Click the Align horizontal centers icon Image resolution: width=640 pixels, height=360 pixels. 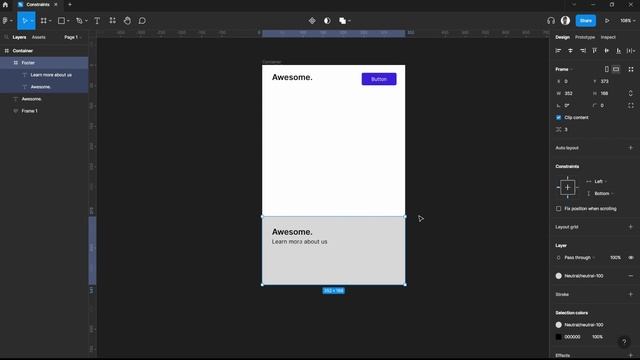pyautogui.click(x=570, y=51)
